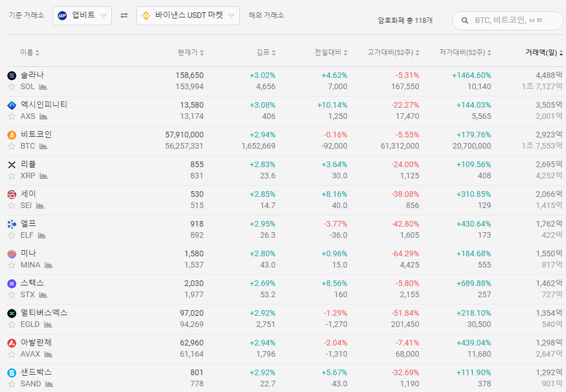Open the STX chart icon

[x=43, y=294]
